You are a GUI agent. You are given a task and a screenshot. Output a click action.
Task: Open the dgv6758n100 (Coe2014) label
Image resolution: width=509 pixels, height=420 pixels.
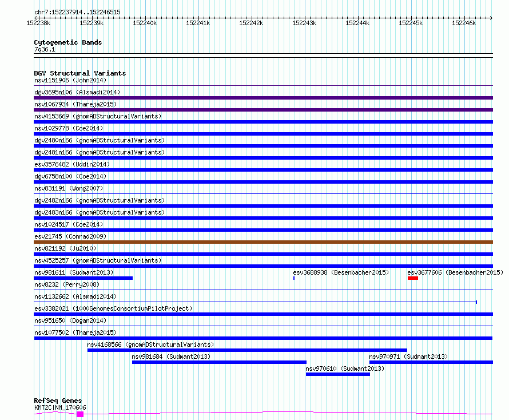[x=70, y=176]
